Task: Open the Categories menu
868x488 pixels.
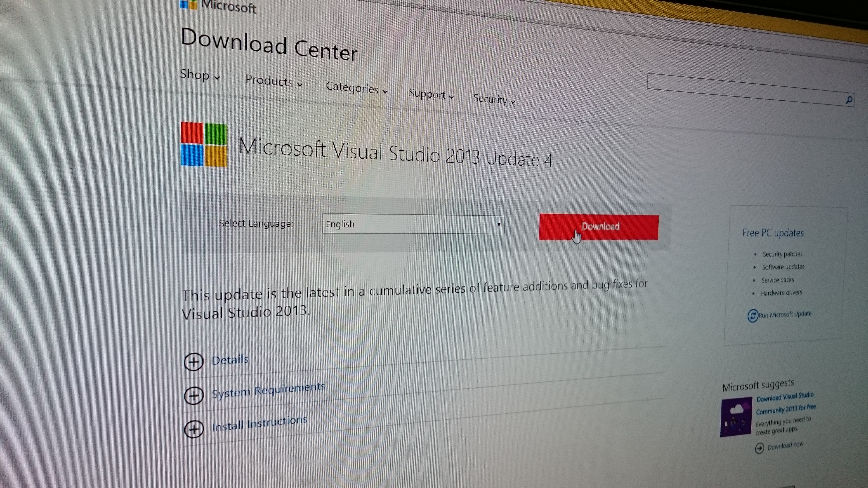Action: (356, 88)
